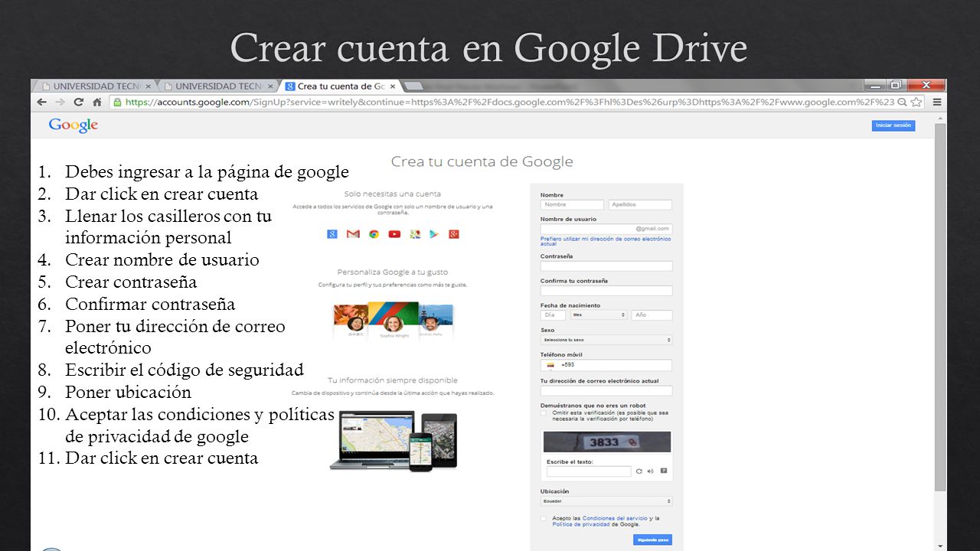Image resolution: width=980 pixels, height=551 pixels.
Task: Play the audio captcha speaker icon
Action: coord(650,471)
